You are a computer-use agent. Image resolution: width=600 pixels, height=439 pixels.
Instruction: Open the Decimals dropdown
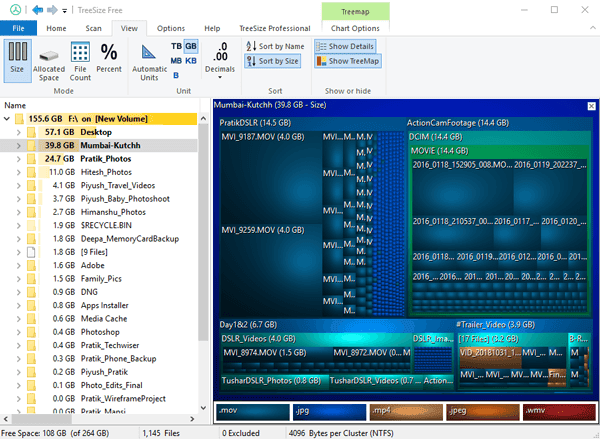coord(220,60)
